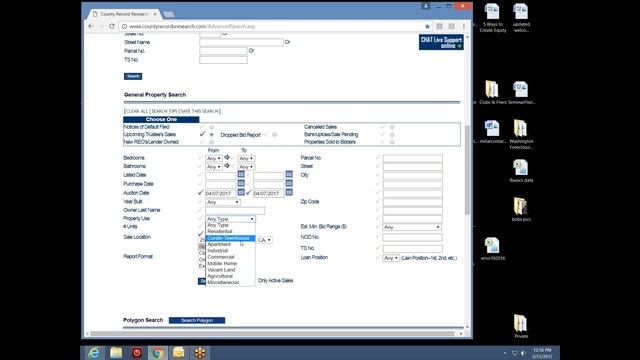Open the 'Washington Foreclosur...' desktop folder
640x360 pixels.
point(521,134)
